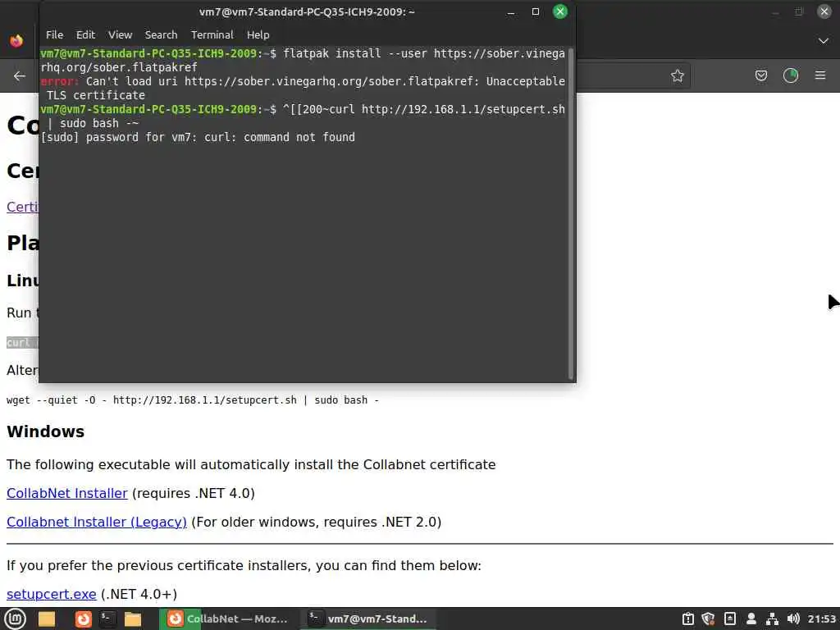Click the purple Certi… link behind terminal
840x630 pixels.
click(x=22, y=207)
